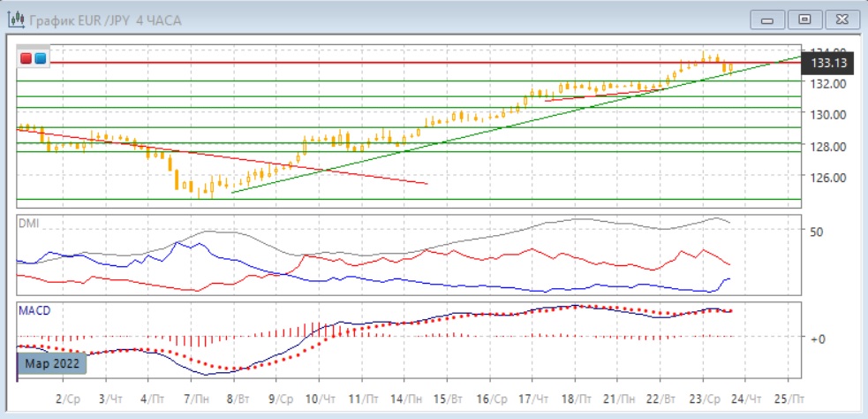Click the 133.13 current price tag

click(828, 63)
